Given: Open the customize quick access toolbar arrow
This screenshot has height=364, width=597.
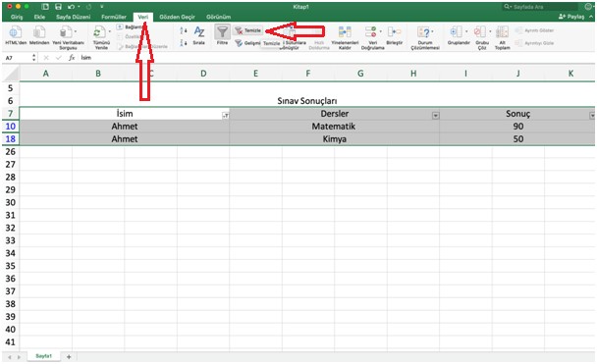Looking at the screenshot, I should 102,7.
